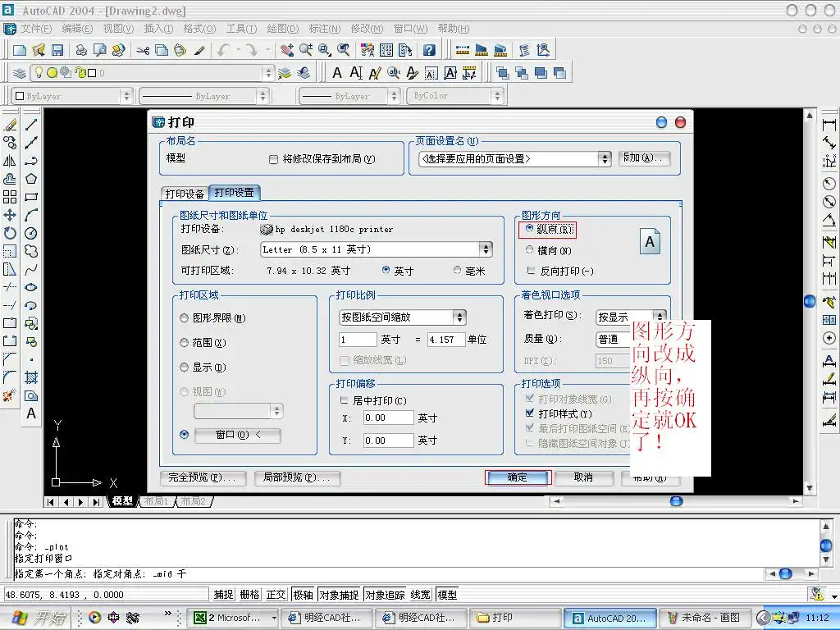Open the ByLayer linetype control dropdown
The width and height of the screenshot is (840, 630).
262,96
